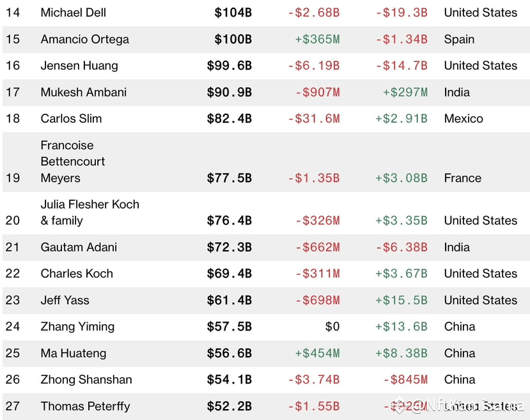This screenshot has height=420, width=530.
Task: Click Julia Flesher Koch & family
Action: 90,212
